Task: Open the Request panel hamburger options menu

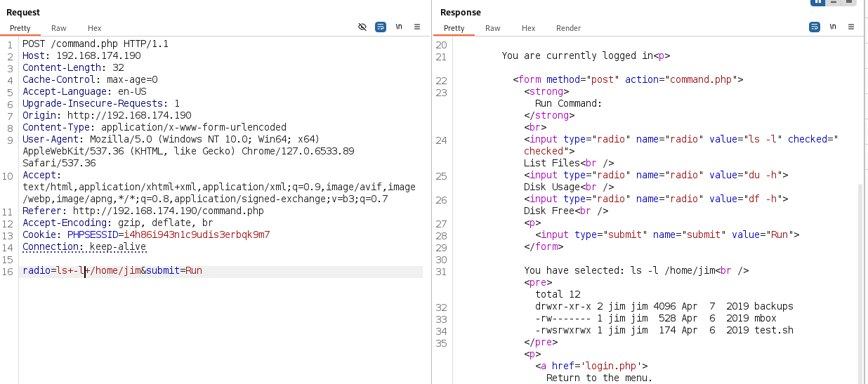Action: click(x=417, y=27)
